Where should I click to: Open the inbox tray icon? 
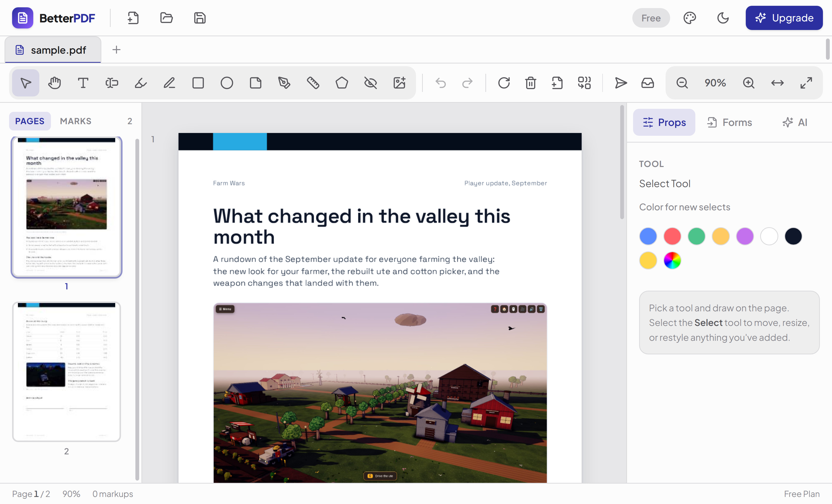tap(647, 83)
